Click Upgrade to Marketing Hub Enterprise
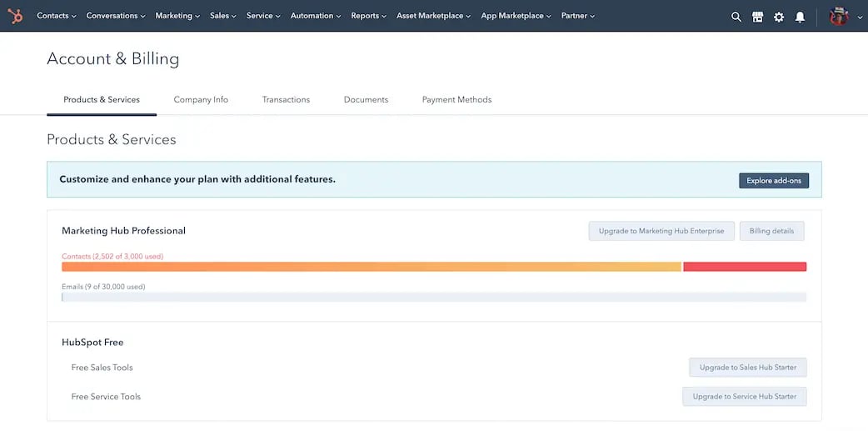The image size is (868, 431). click(x=661, y=231)
